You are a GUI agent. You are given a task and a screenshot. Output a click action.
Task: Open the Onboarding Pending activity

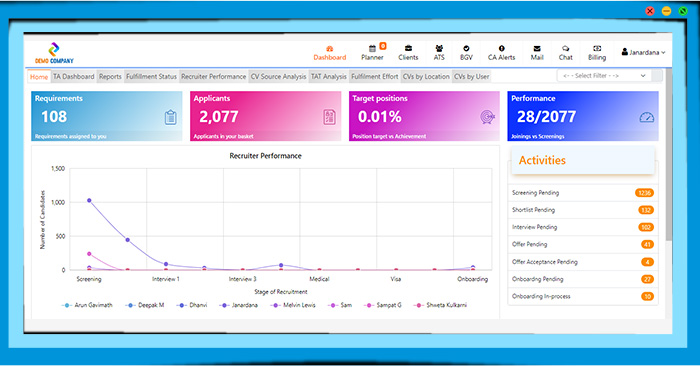click(583, 279)
